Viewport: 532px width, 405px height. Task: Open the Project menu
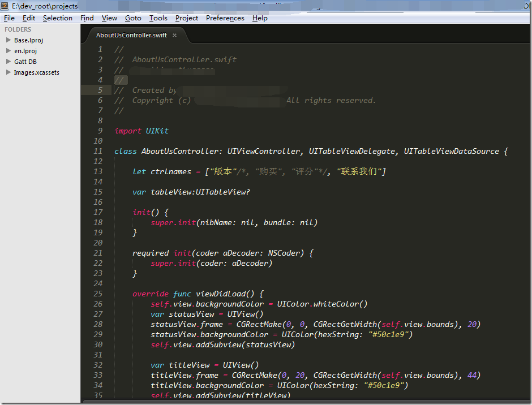coord(187,18)
